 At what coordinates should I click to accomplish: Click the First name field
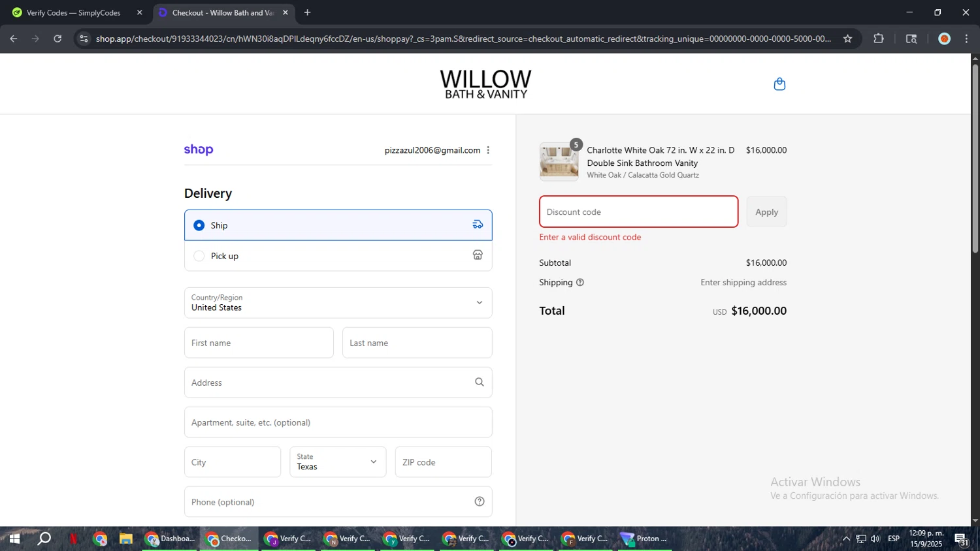259,343
